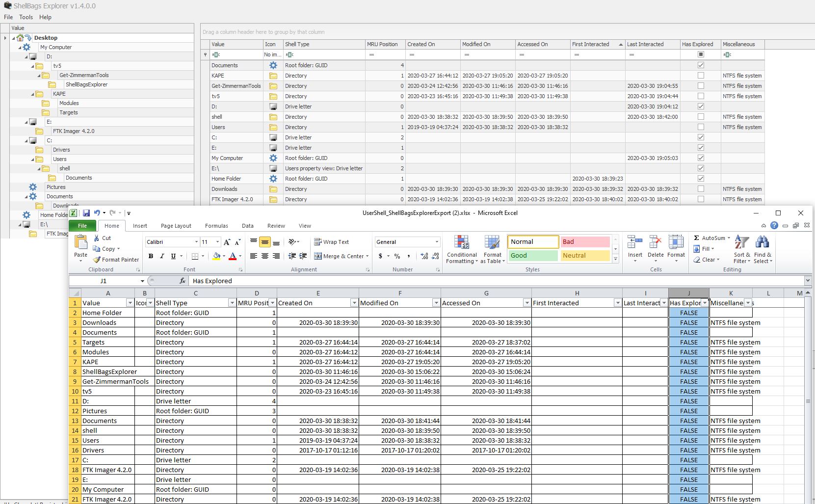Open the Tools menu in ShellBags Explorer
This screenshot has width=815, height=504.
(x=26, y=17)
